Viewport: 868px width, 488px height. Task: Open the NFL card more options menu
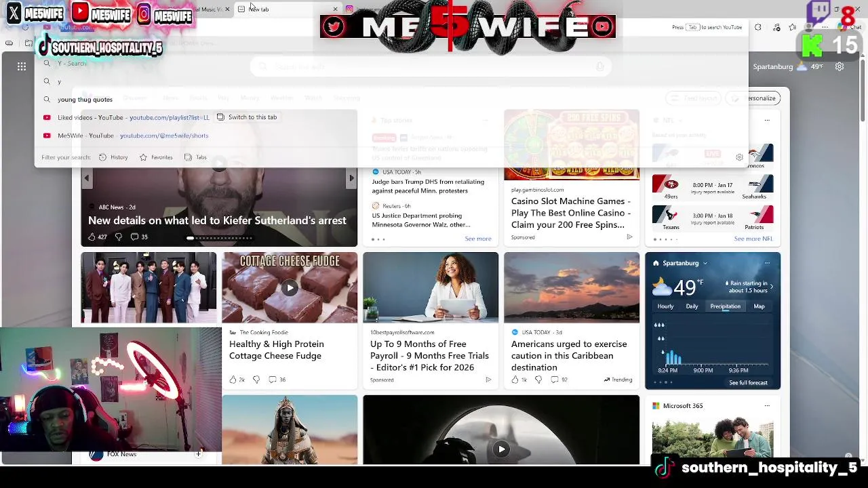point(767,120)
